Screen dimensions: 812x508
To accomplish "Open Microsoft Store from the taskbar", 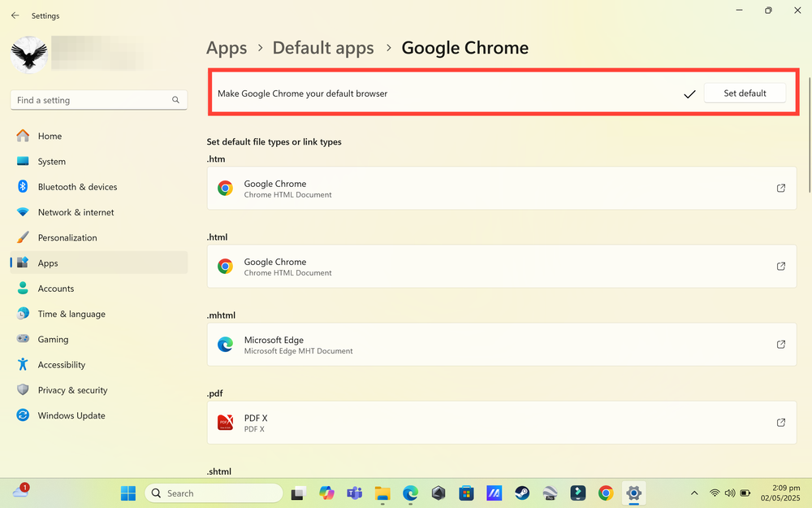I will (466, 493).
